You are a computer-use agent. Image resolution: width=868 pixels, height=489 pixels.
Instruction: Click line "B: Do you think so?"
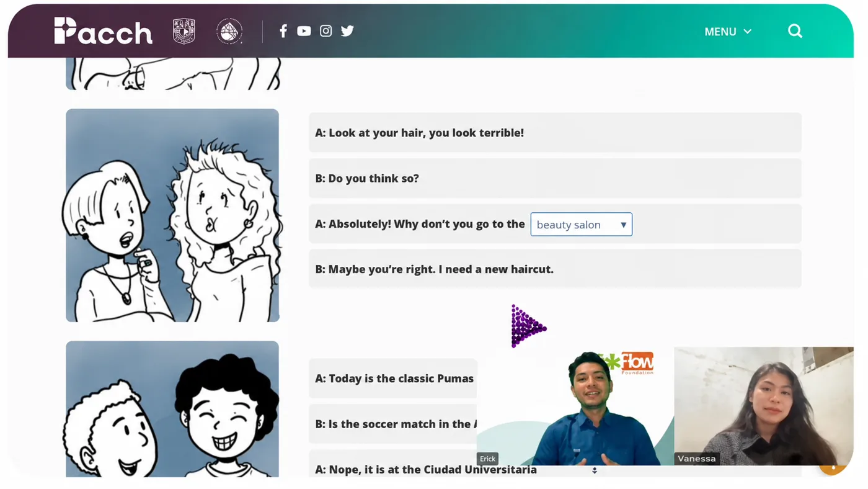(555, 178)
